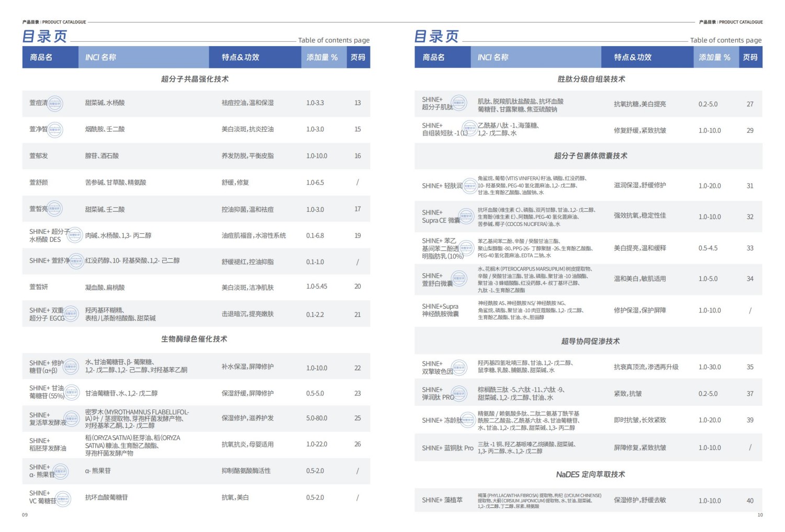This screenshot has height=532, width=785.
Task: Click the seal badge by SHINE+ 超分子肌肽
Action: pyautogui.click(x=459, y=103)
